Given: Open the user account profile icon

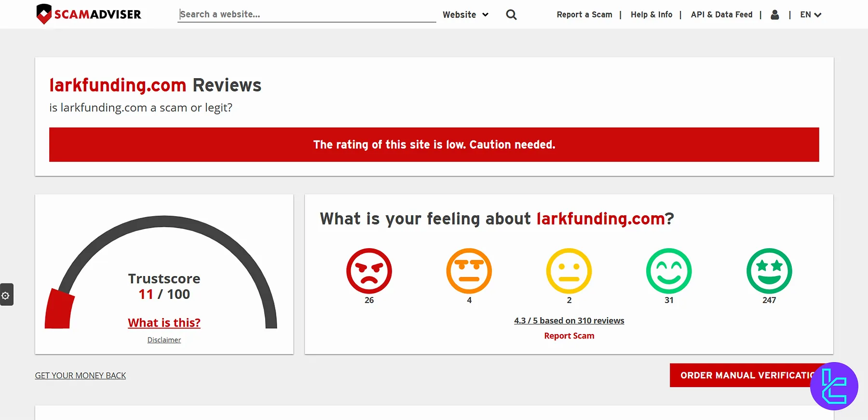Looking at the screenshot, I should pyautogui.click(x=774, y=15).
